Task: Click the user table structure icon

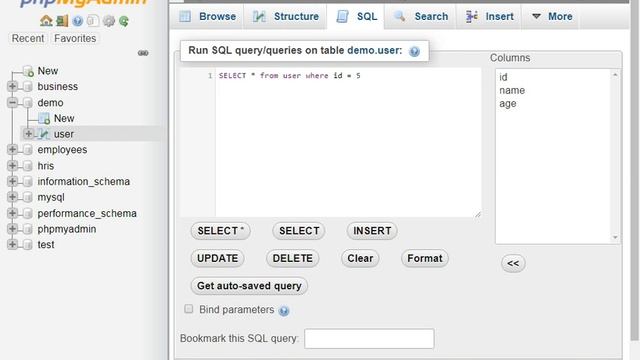Action: [x=44, y=134]
